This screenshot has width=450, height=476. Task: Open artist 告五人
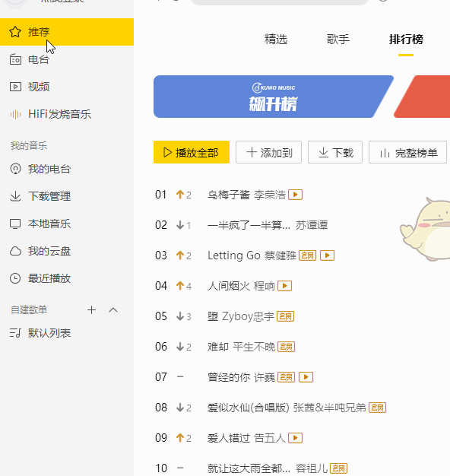click(x=270, y=438)
